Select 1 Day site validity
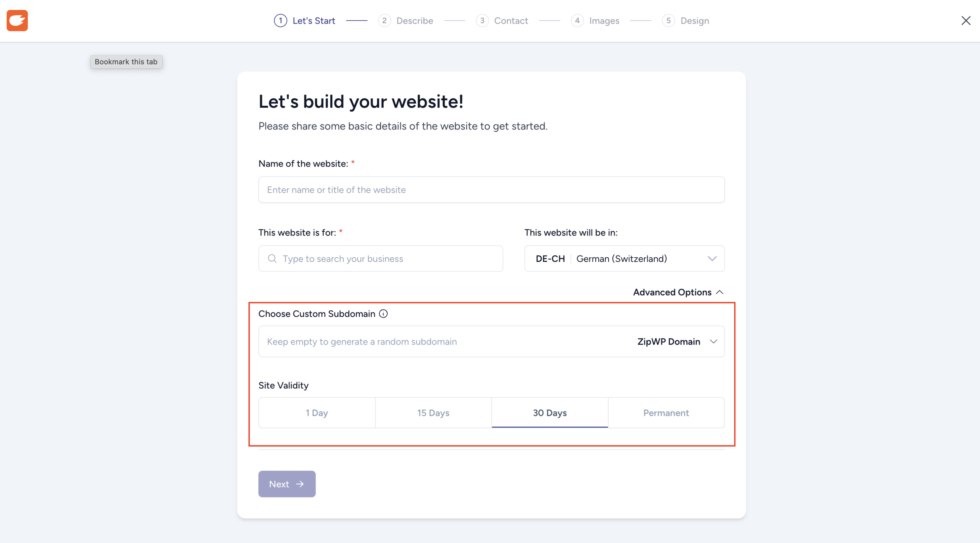 click(317, 413)
